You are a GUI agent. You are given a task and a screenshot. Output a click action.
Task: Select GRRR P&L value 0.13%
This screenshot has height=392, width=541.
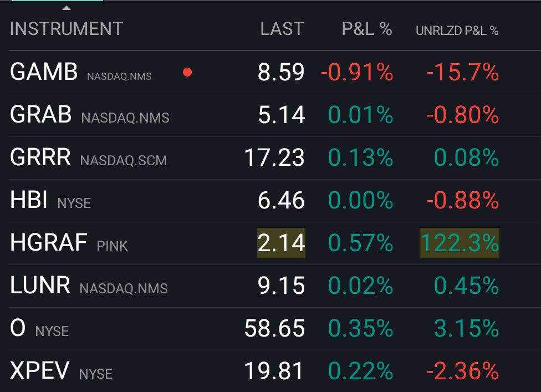[x=360, y=157]
